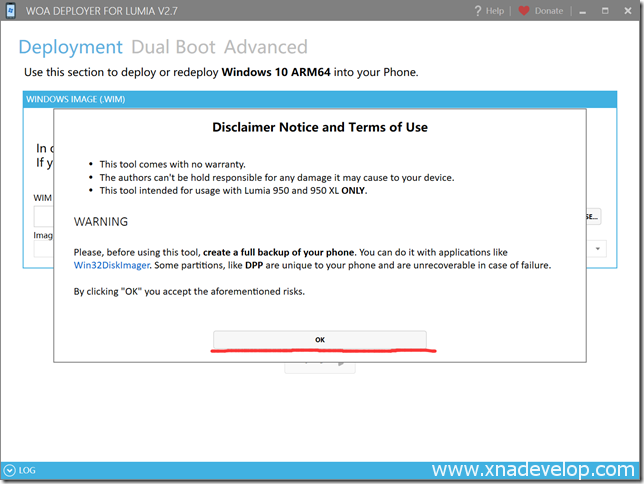Click the WIM file path field
644x484 pixels.
click(43, 215)
